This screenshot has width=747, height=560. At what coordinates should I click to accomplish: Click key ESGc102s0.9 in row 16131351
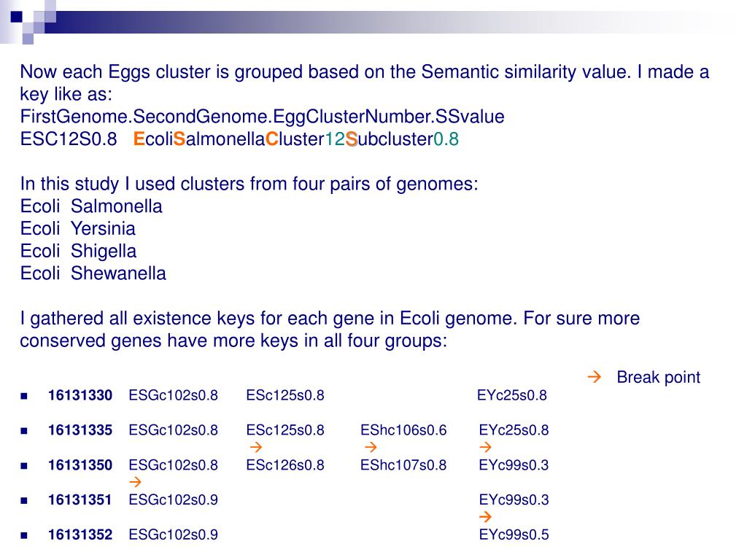(x=174, y=499)
